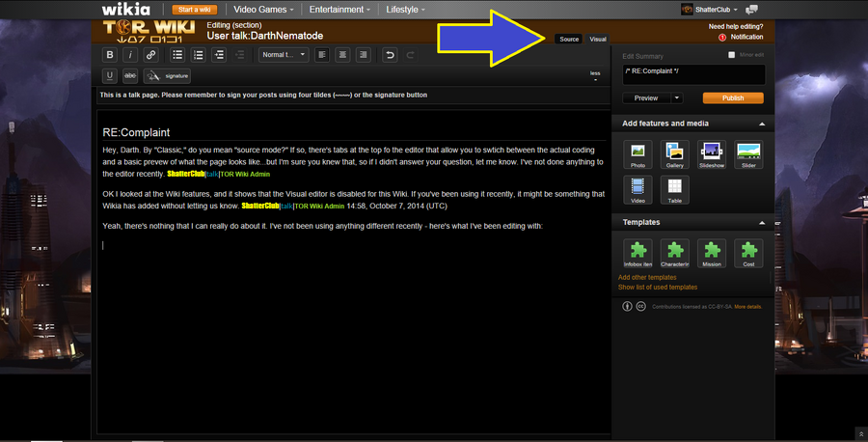The image size is (868, 442).
Task: Open the Preview dropdown arrow
Action: [676, 98]
